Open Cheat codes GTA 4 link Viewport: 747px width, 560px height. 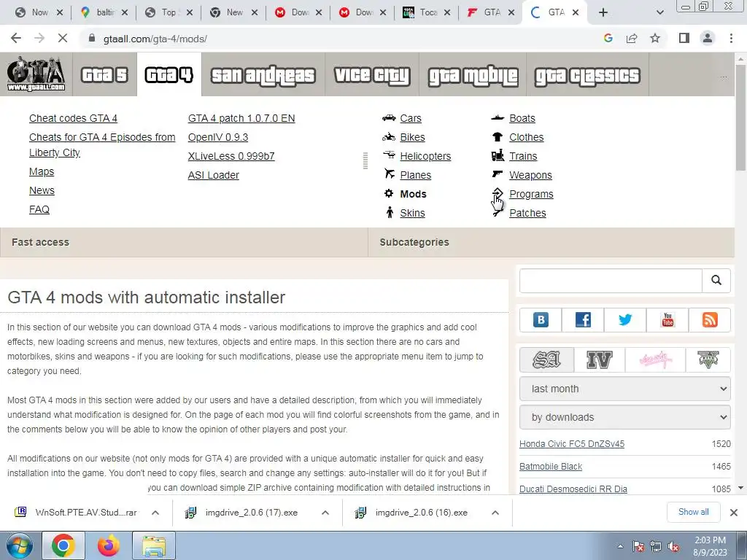click(x=73, y=118)
